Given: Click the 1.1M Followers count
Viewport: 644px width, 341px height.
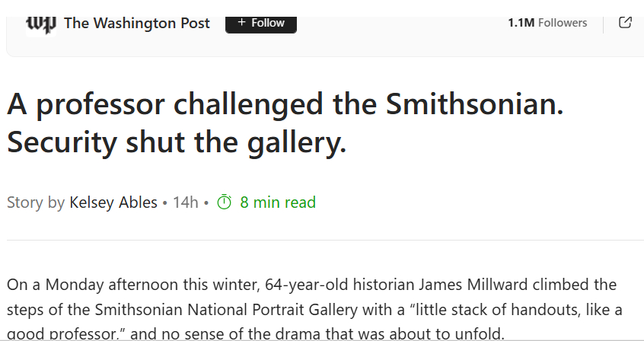Looking at the screenshot, I should tap(547, 23).
